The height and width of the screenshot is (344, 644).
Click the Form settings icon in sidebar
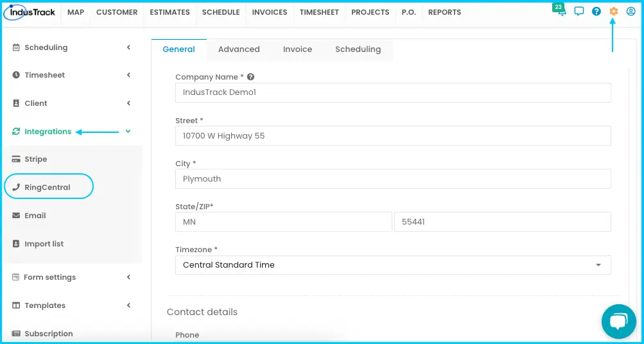point(15,277)
